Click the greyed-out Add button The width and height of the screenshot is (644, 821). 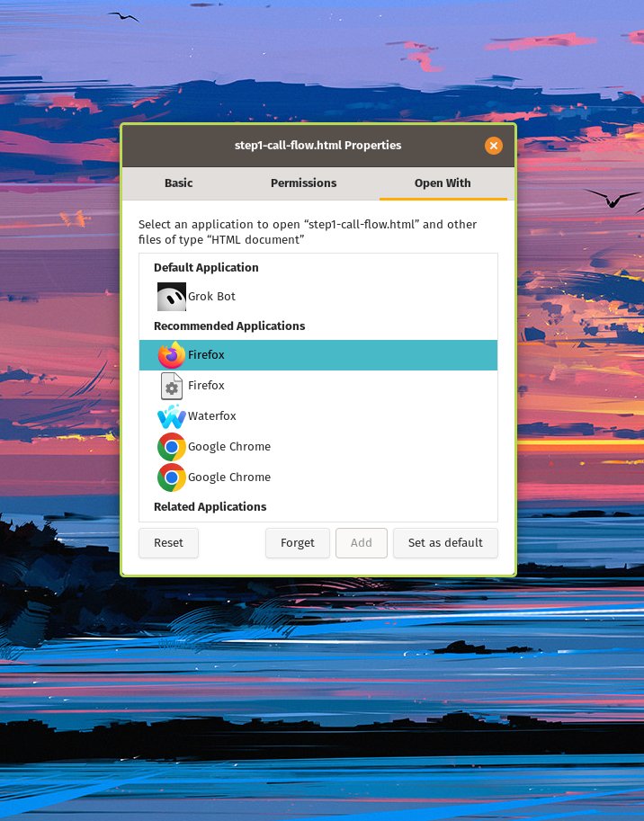coord(362,543)
